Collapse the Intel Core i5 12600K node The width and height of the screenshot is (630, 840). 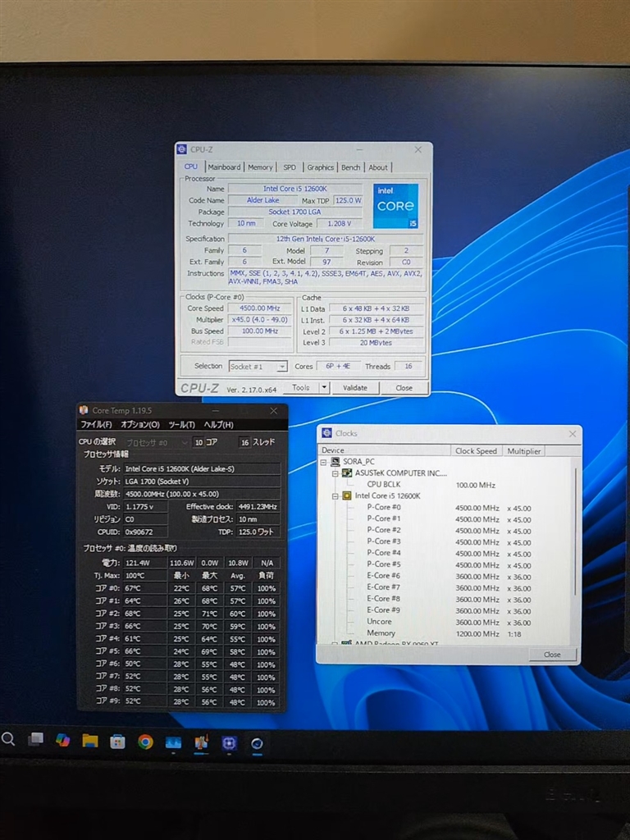[336, 496]
